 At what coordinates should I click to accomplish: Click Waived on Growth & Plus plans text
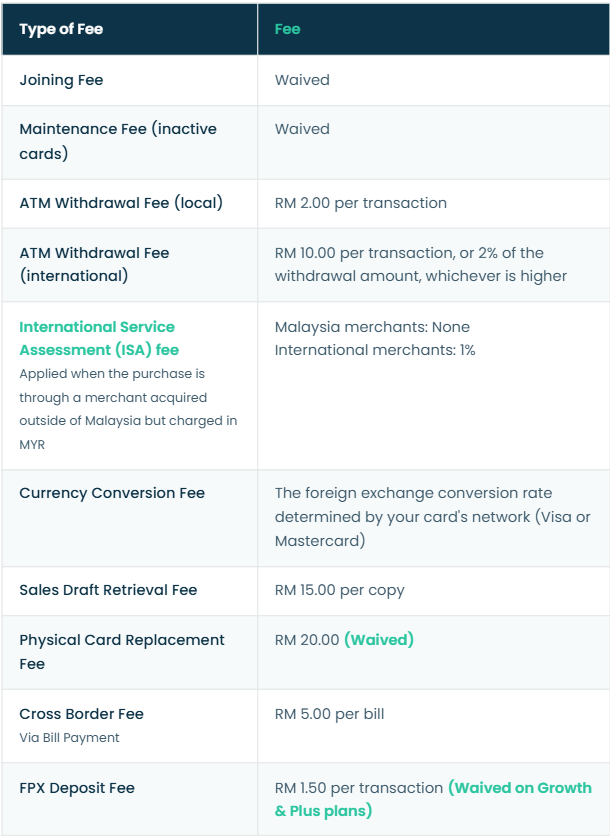point(433,799)
